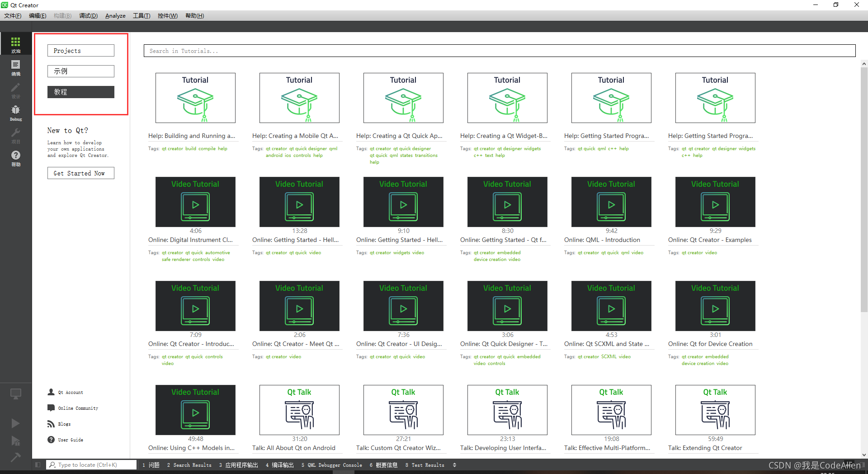
Task: Select the Projects button
Action: (x=81, y=51)
